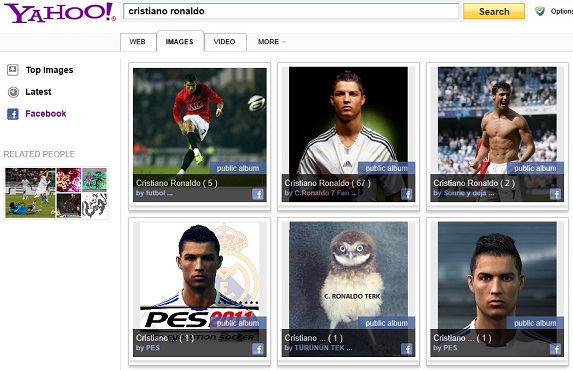Click the Yahoo! logo

point(60,13)
